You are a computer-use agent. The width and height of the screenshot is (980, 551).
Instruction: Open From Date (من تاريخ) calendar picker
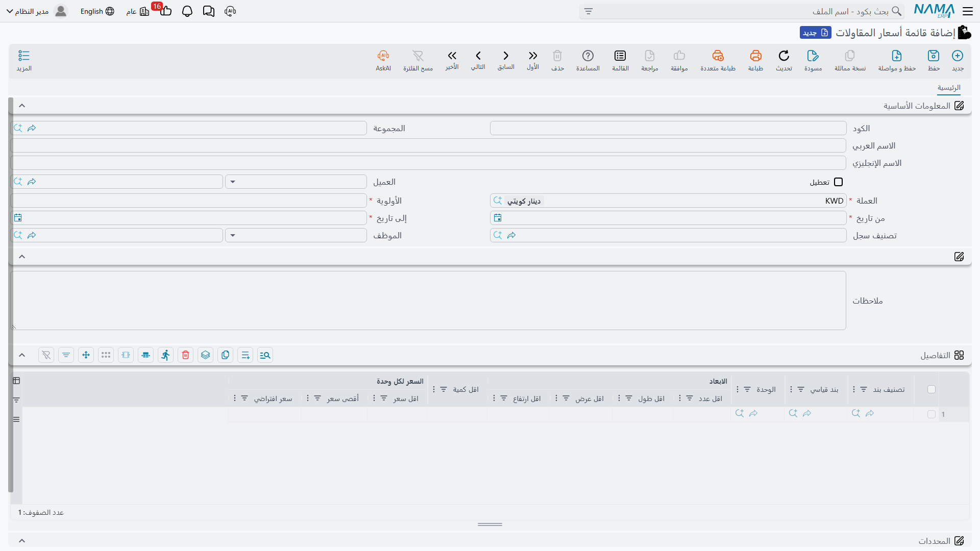(x=498, y=218)
